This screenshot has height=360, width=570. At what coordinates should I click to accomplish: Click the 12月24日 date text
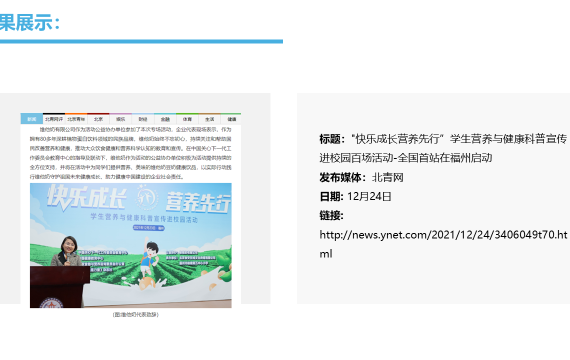pyautogui.click(x=369, y=196)
